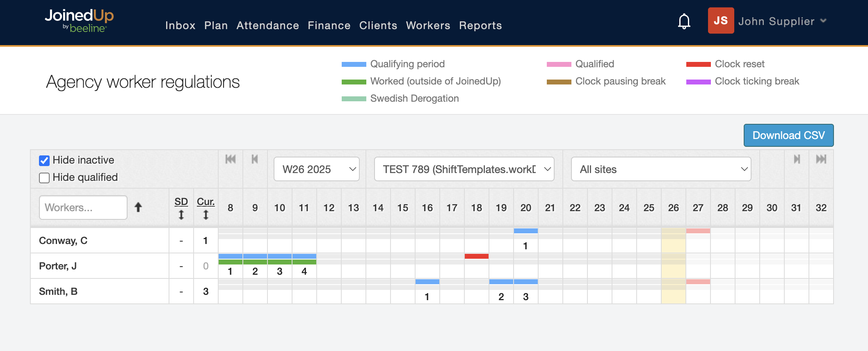Jump to first week using skip-back icon
The height and width of the screenshot is (351, 868).
(231, 159)
